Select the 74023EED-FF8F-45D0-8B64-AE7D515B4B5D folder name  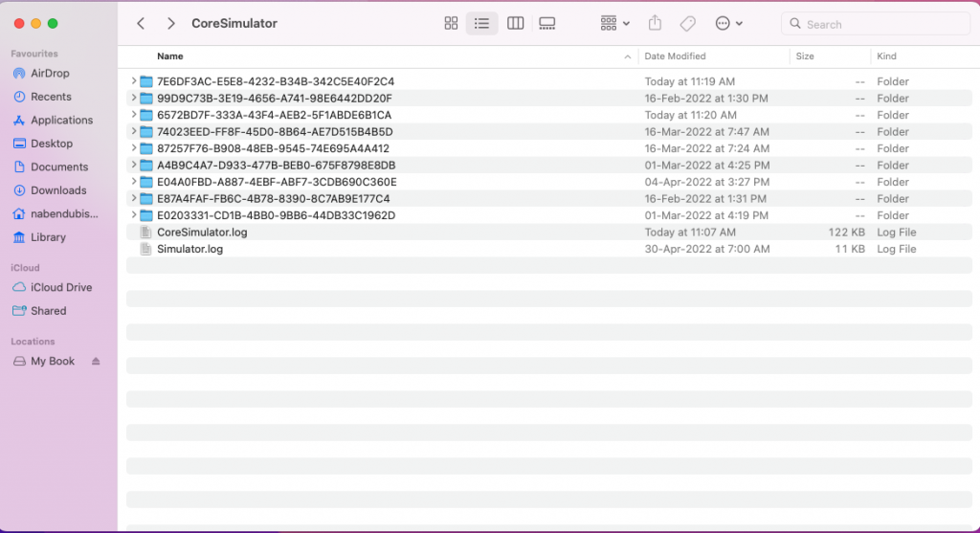pyautogui.click(x=275, y=132)
